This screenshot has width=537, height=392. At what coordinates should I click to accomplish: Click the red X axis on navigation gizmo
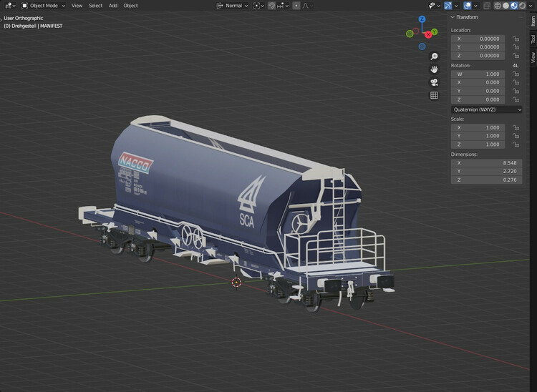[x=428, y=34]
